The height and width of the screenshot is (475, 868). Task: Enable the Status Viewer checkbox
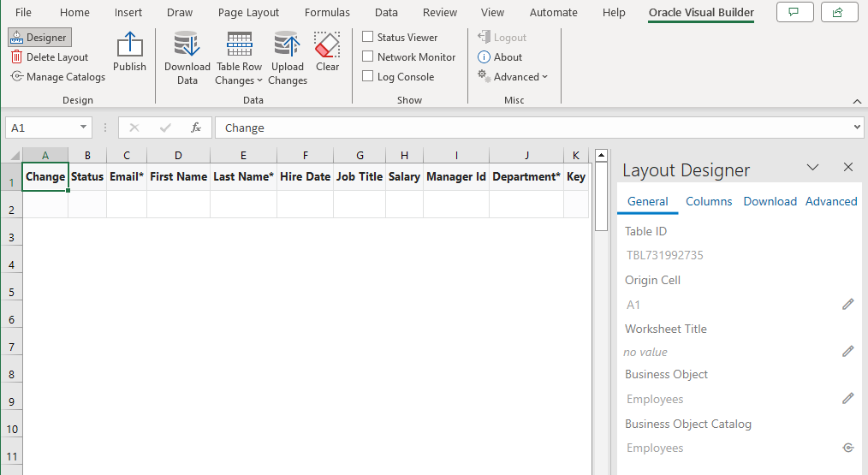pyautogui.click(x=367, y=37)
